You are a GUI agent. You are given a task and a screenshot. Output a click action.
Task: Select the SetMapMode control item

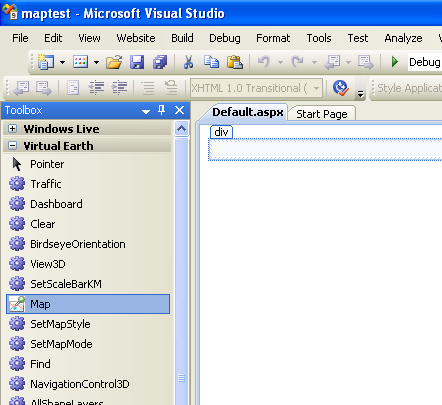88,344
